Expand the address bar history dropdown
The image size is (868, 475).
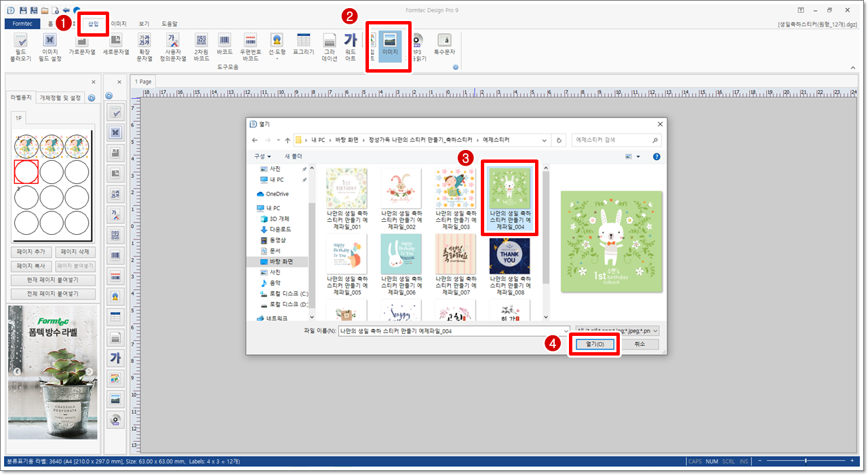point(545,140)
